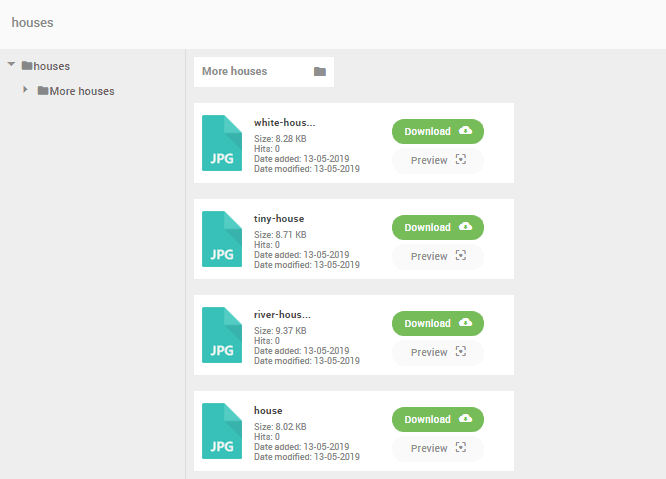
Task: Click the JPG file icon for tiny-house
Action: [x=222, y=239]
